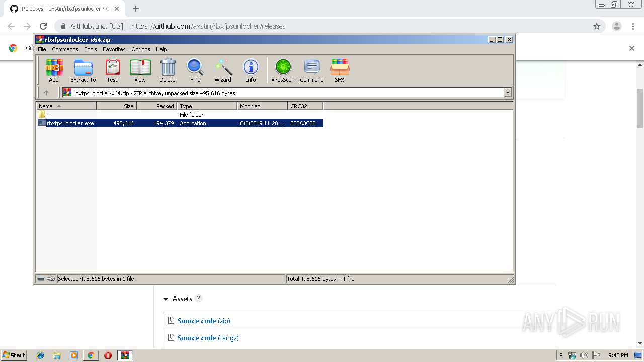This screenshot has width=644, height=362.
Task: Download Source code (tar.gz) link
Action: [208, 338]
